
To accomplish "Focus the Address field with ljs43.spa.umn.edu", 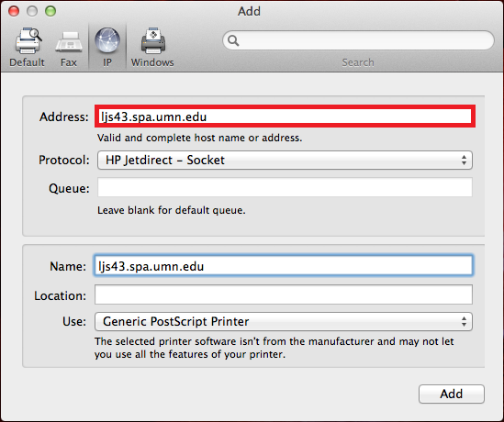I will pyautogui.click(x=285, y=117).
